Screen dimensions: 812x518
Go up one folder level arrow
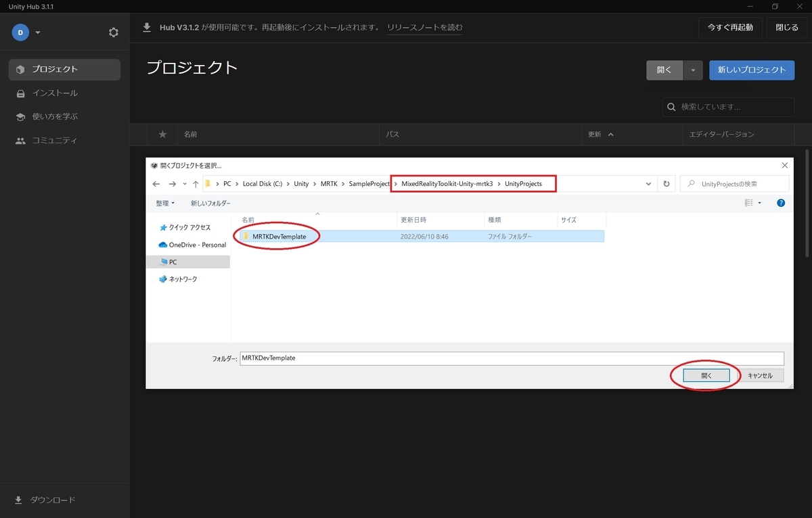(x=196, y=184)
